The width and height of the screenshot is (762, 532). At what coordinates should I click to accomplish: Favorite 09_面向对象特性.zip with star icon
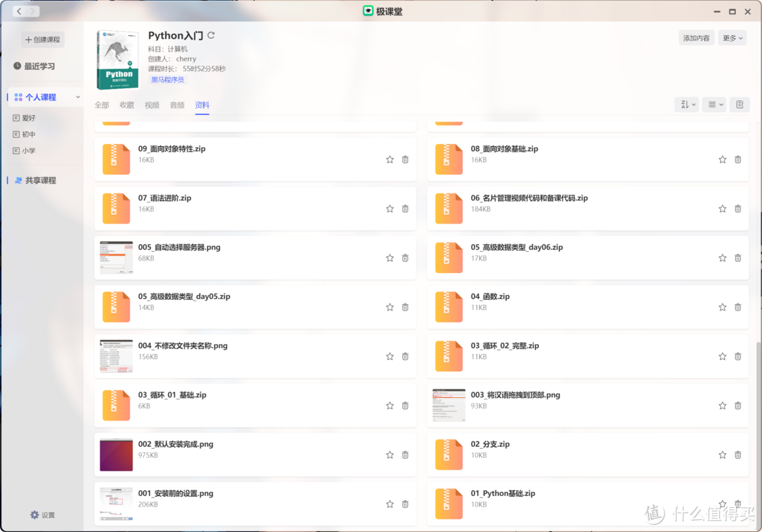point(389,159)
